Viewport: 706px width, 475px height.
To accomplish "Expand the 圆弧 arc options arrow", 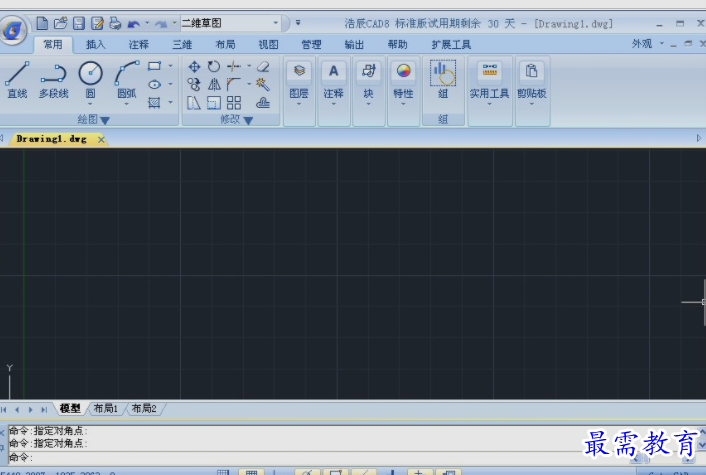I will [127, 104].
